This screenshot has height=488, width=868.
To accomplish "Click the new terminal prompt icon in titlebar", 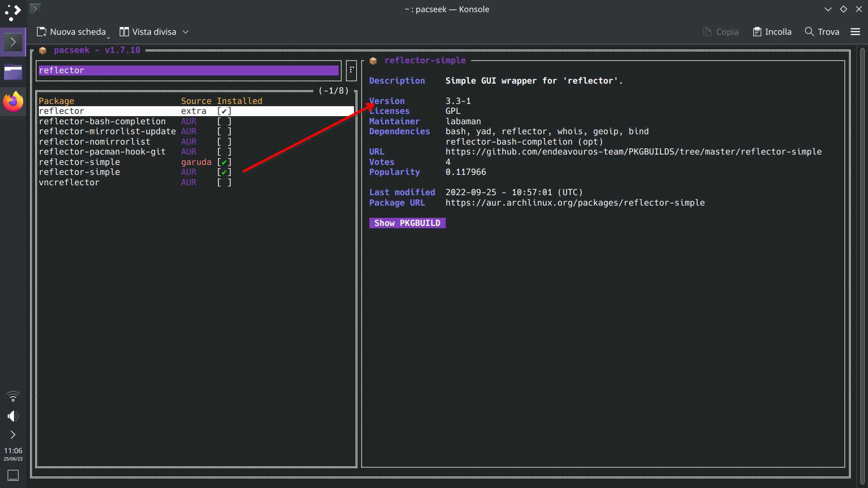I will (35, 9).
